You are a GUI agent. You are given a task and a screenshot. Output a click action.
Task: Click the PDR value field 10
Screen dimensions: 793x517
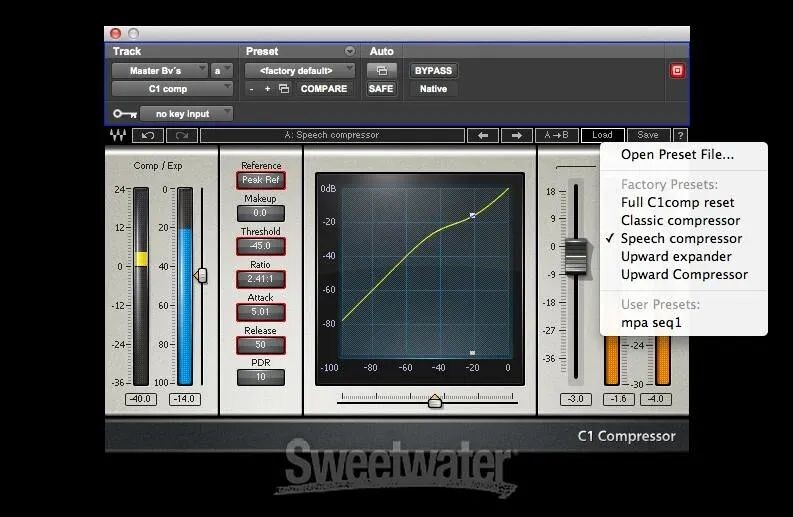[260, 377]
